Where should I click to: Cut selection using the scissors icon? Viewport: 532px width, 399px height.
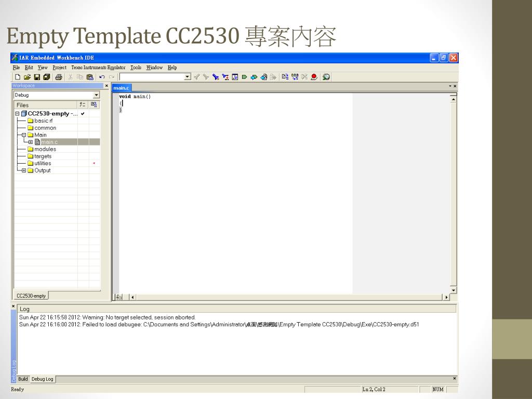[70, 77]
